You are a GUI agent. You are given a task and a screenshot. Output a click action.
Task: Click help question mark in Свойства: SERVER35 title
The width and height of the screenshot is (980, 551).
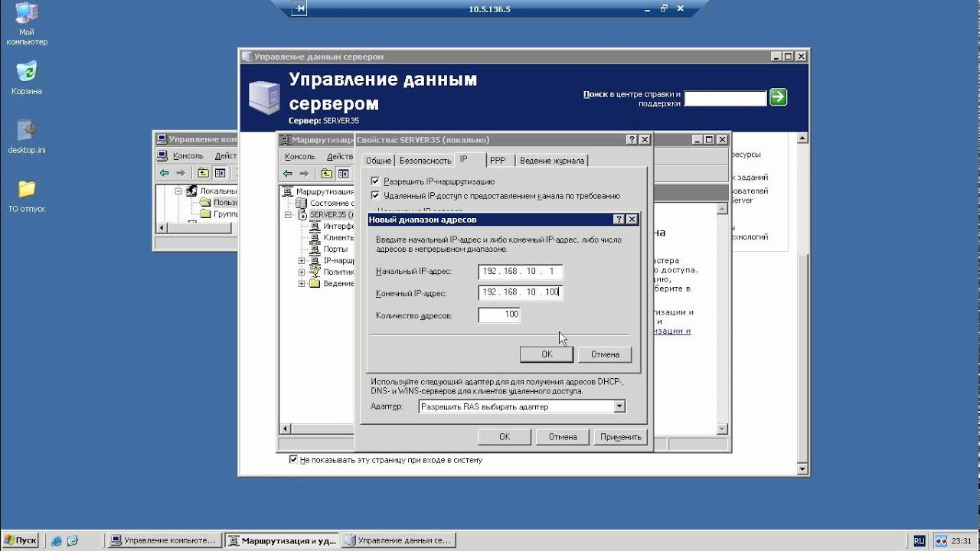(632, 139)
